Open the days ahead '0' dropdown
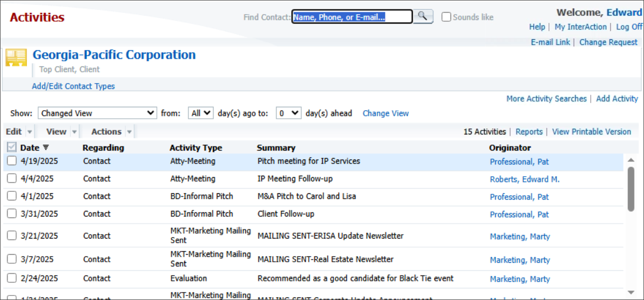 coord(289,113)
